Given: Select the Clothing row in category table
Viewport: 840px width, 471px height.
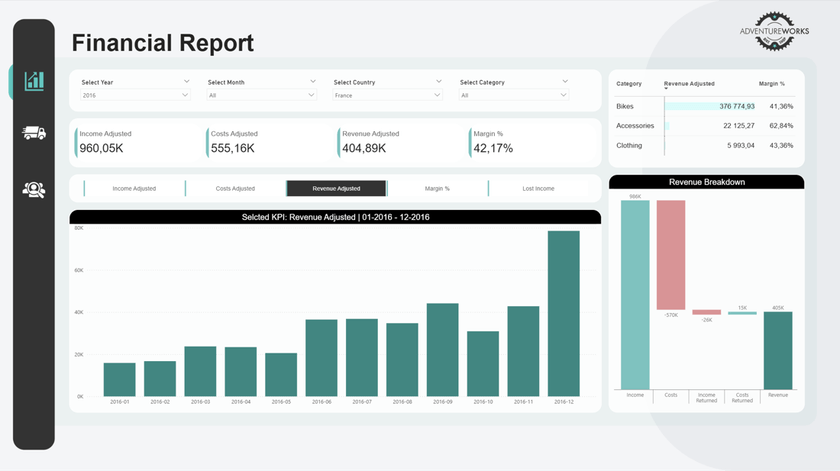Looking at the screenshot, I should tap(704, 145).
